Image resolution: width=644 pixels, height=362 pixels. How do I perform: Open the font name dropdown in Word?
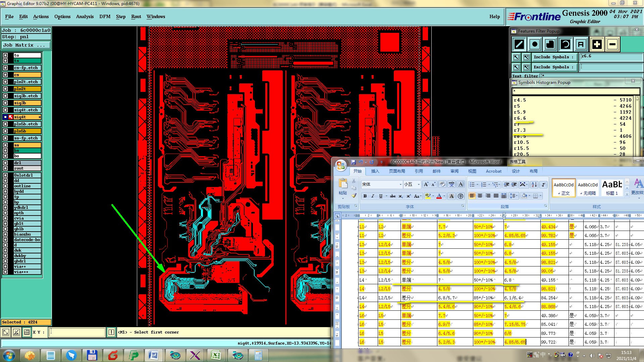[400, 184]
